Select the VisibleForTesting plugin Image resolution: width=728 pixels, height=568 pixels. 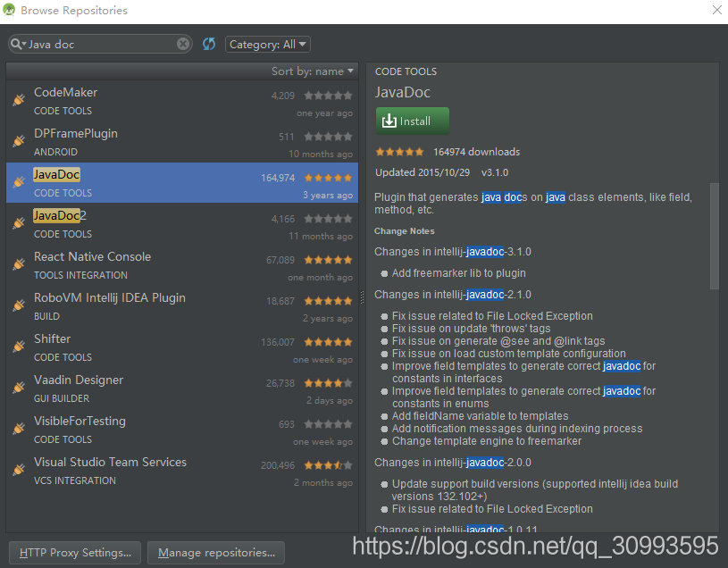click(x=182, y=429)
